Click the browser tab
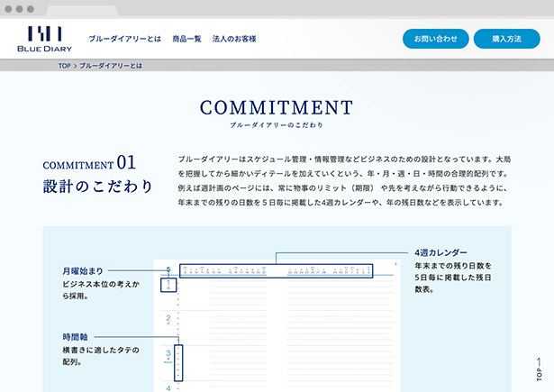554x392 pixels. (82, 11)
